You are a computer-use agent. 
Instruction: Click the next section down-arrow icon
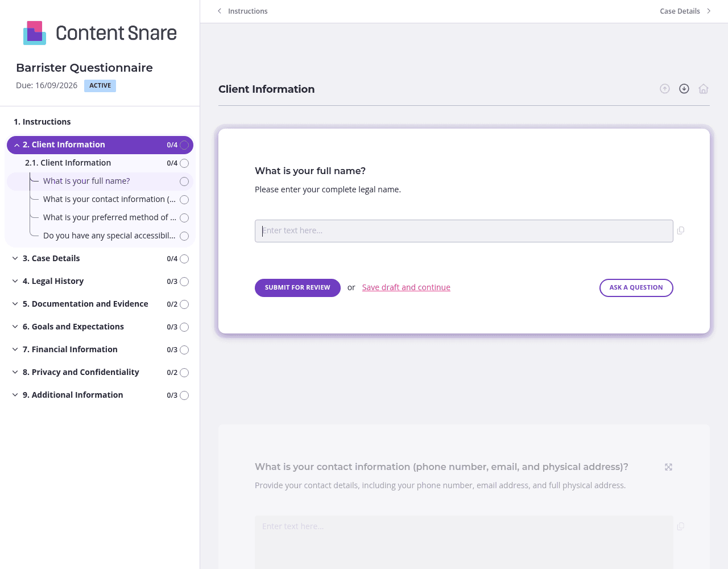tap(684, 89)
